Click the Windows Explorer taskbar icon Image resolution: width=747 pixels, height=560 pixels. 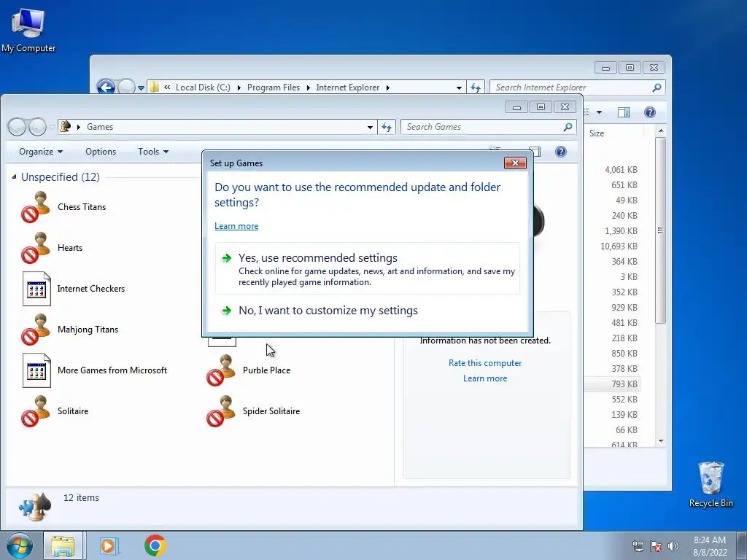coord(63,545)
